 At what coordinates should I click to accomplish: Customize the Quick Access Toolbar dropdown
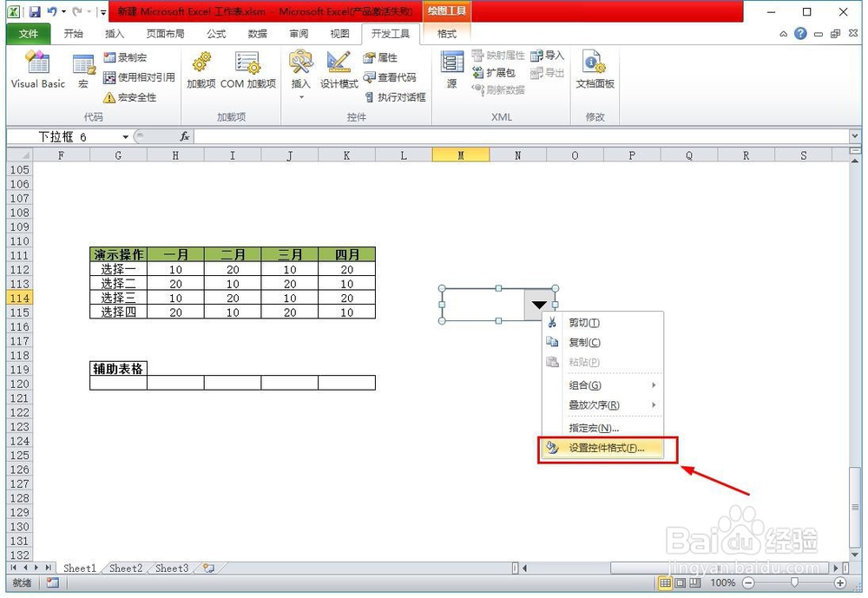(103, 11)
